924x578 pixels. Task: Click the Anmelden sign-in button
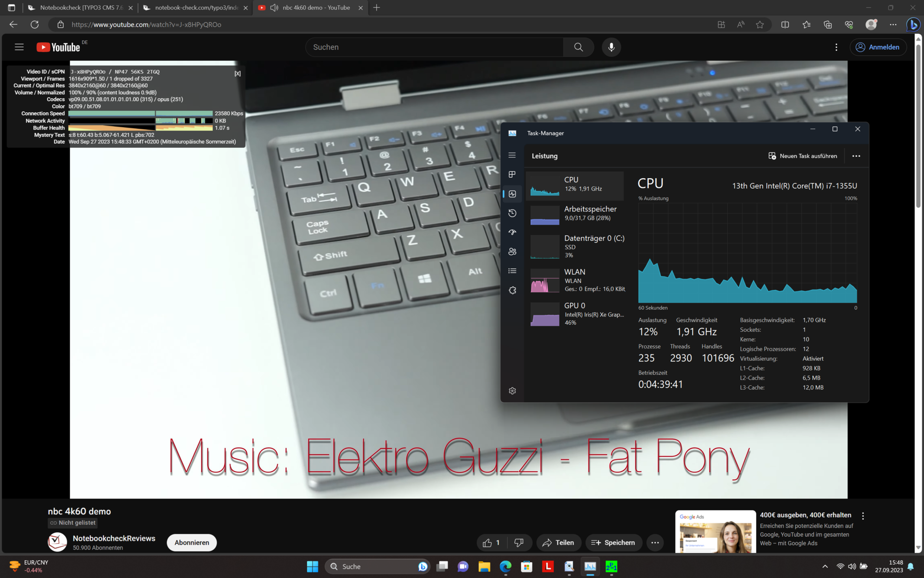(878, 47)
